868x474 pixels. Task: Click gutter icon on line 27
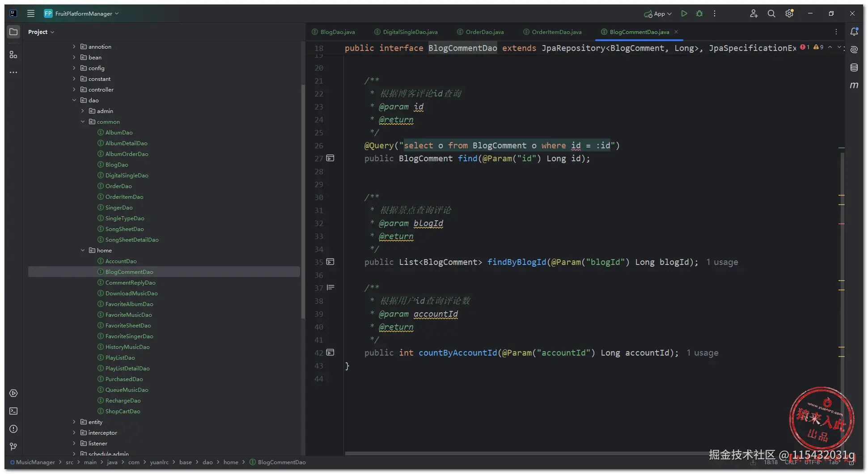(330, 158)
